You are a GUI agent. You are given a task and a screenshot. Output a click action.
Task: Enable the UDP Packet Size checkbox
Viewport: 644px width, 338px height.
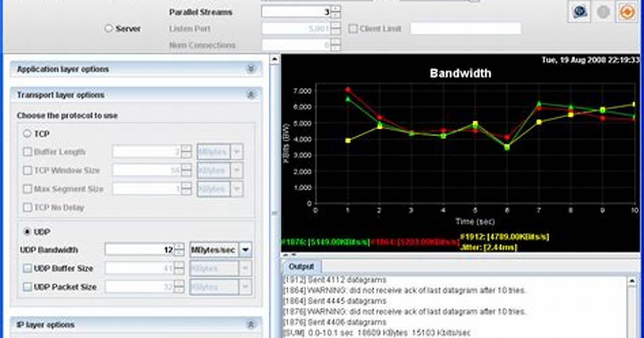[x=27, y=287]
